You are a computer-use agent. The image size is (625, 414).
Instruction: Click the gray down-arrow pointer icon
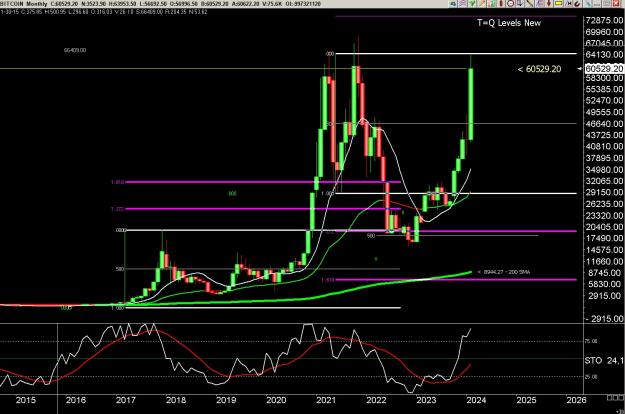point(520,4)
